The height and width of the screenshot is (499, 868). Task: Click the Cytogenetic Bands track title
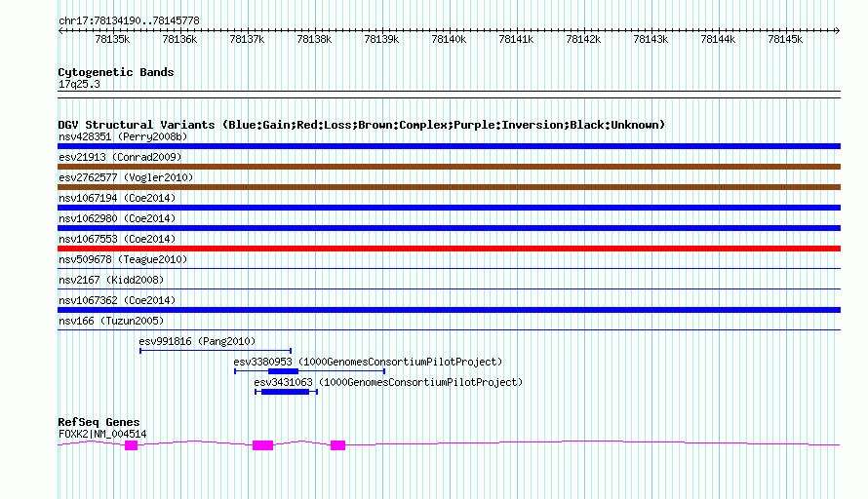pos(116,72)
